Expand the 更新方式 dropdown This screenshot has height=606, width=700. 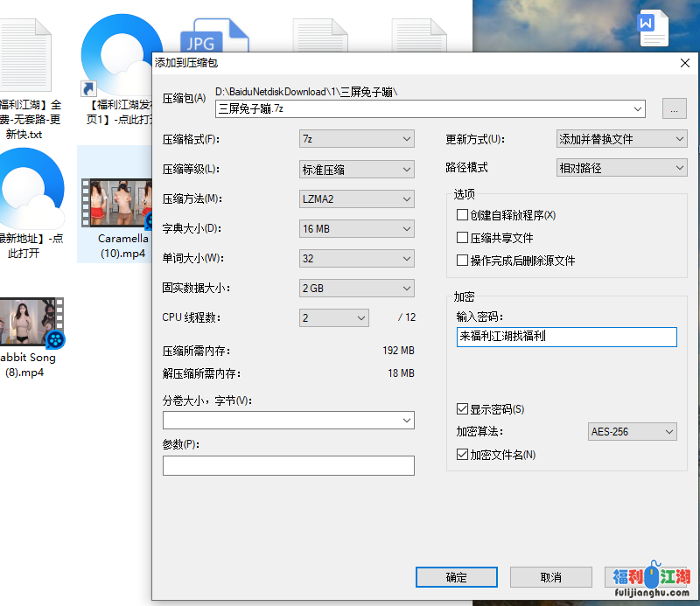tap(621, 139)
